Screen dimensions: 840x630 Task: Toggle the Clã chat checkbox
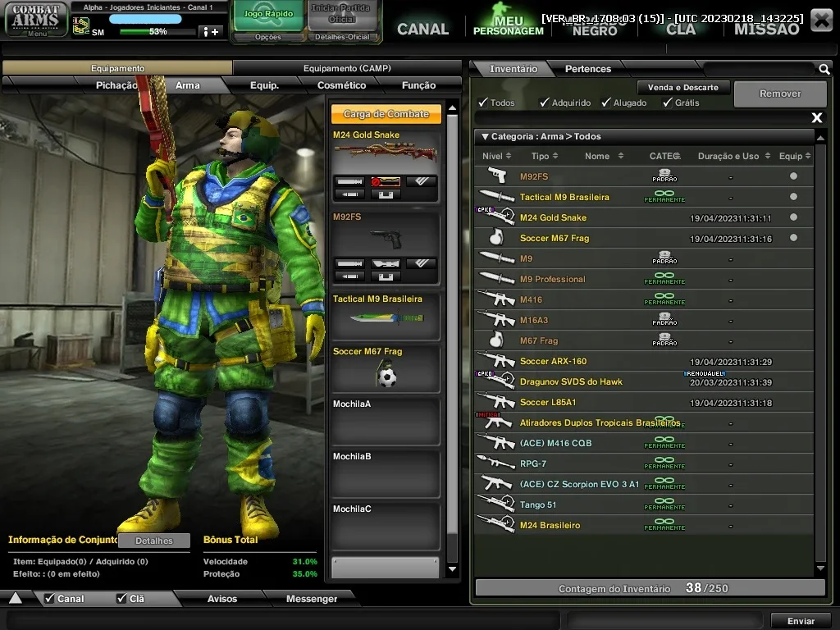point(121,598)
